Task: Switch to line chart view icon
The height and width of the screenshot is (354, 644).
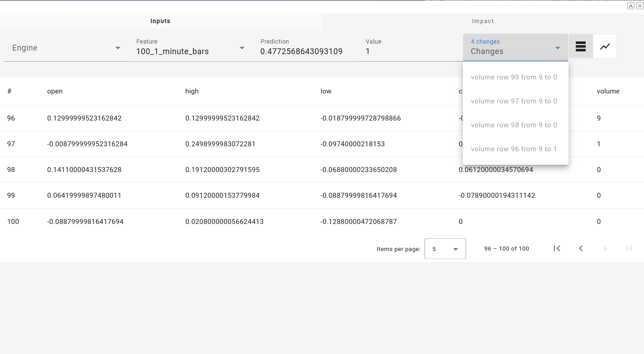Action: pos(605,47)
